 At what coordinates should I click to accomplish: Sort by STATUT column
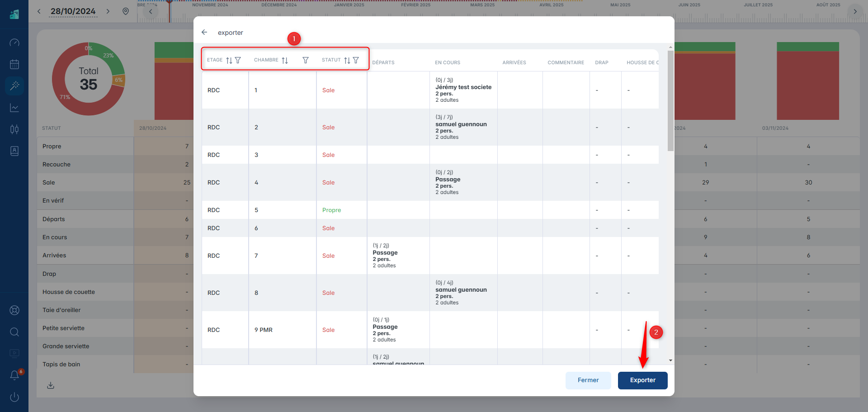tap(347, 60)
